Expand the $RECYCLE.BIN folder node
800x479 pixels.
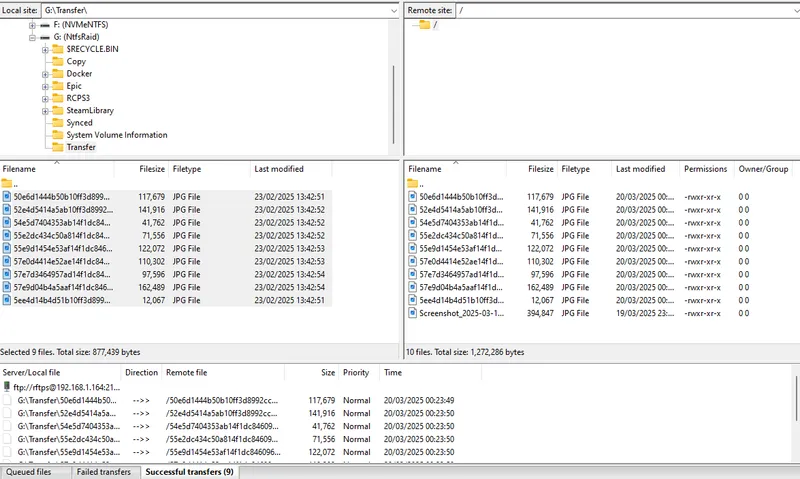coord(45,49)
